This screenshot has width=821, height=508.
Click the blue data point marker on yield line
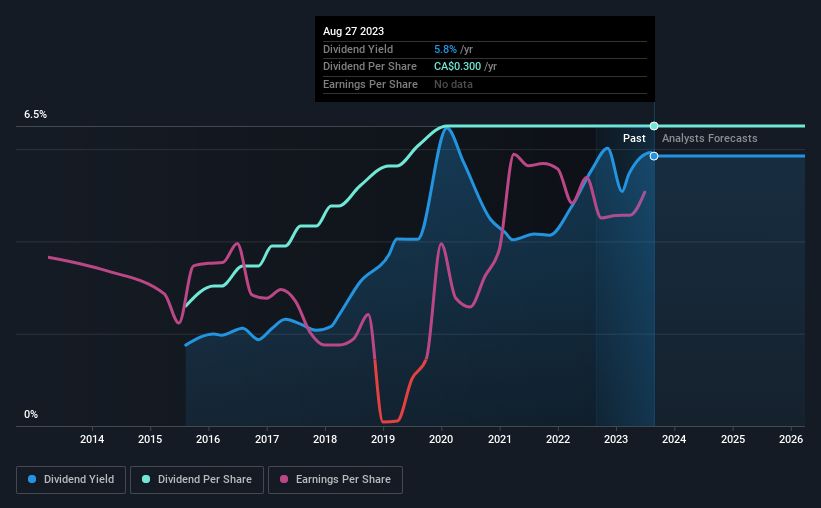654,156
